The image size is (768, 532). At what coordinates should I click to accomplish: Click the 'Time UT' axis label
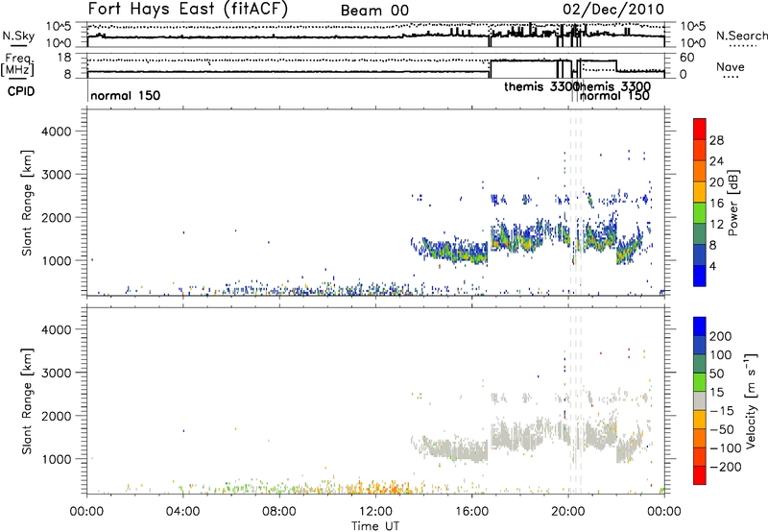pyautogui.click(x=375, y=525)
